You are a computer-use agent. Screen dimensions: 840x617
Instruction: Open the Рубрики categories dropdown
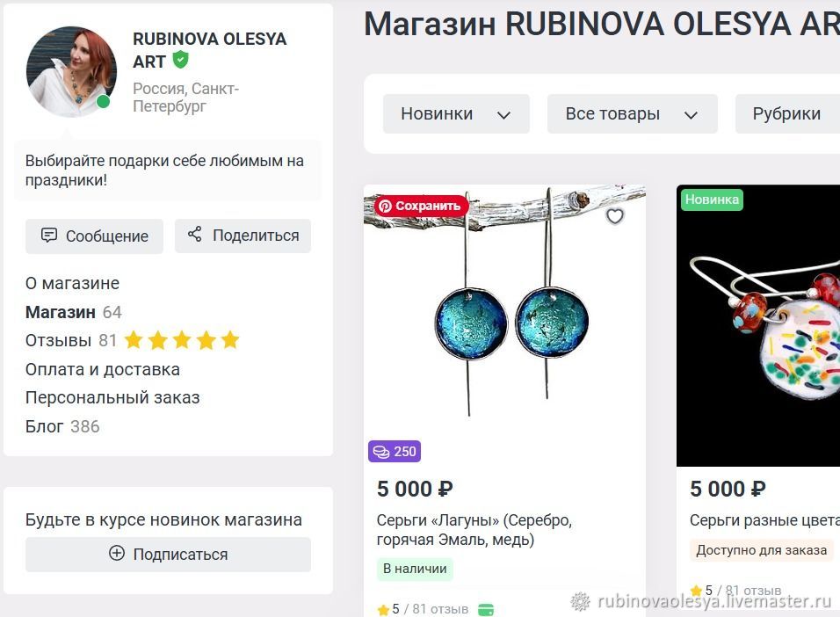click(787, 113)
